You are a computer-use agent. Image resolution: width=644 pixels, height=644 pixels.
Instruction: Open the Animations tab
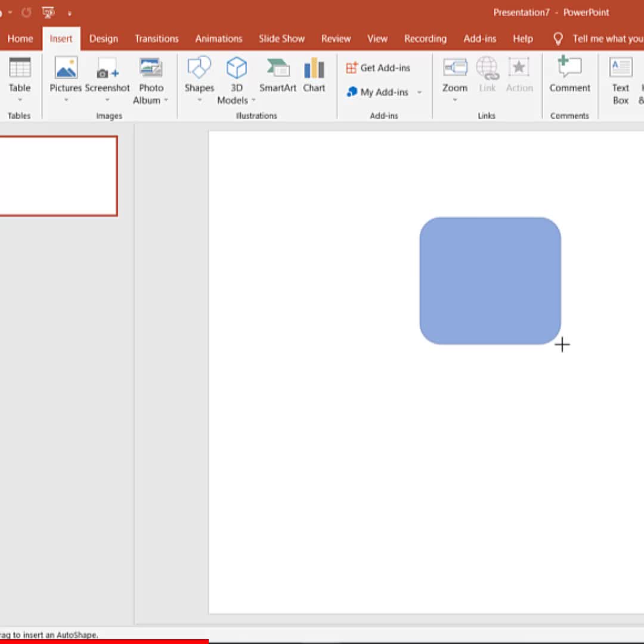pyautogui.click(x=219, y=39)
